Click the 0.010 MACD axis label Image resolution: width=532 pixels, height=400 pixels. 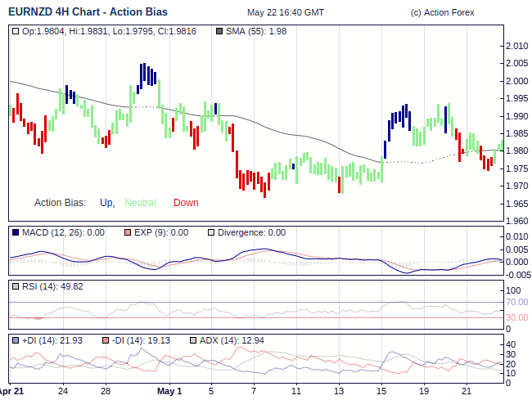[517, 236]
